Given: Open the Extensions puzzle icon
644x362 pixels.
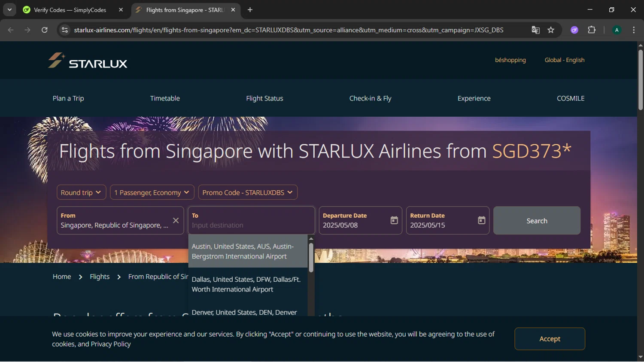Looking at the screenshot, I should tap(592, 30).
